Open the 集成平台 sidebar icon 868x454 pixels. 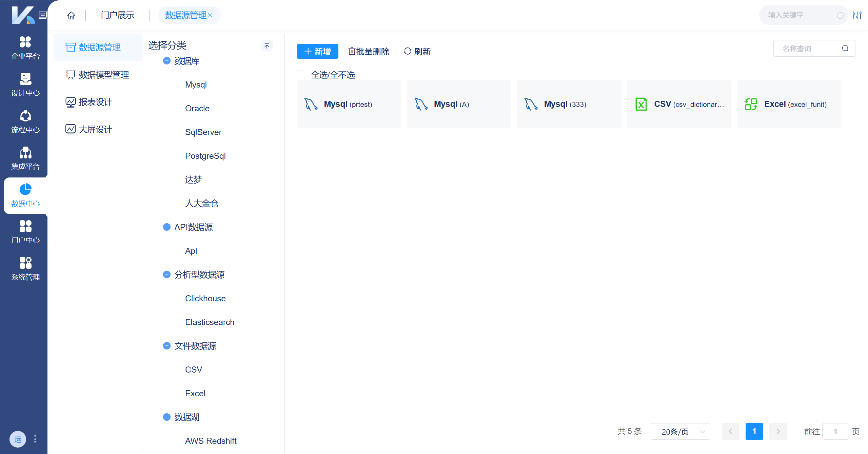(25, 158)
